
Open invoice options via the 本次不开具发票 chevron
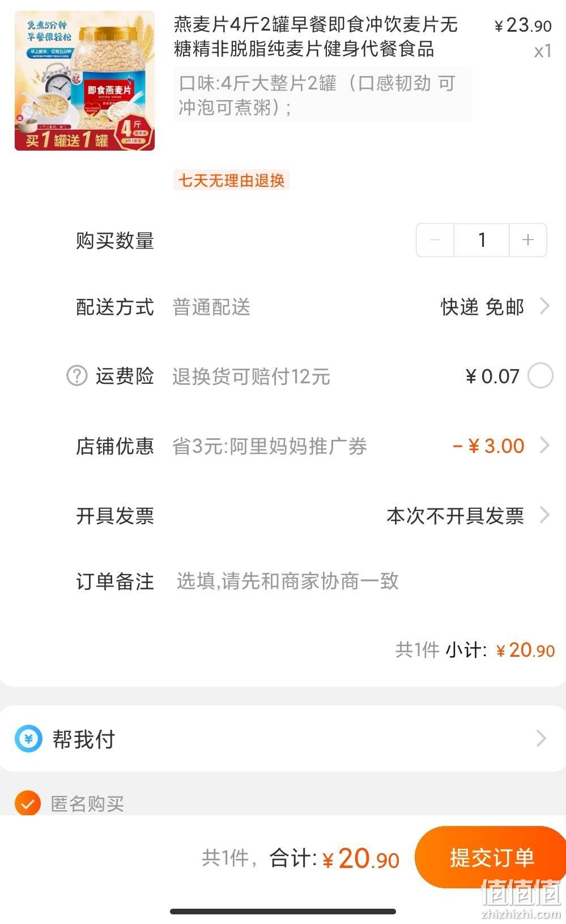click(x=544, y=515)
